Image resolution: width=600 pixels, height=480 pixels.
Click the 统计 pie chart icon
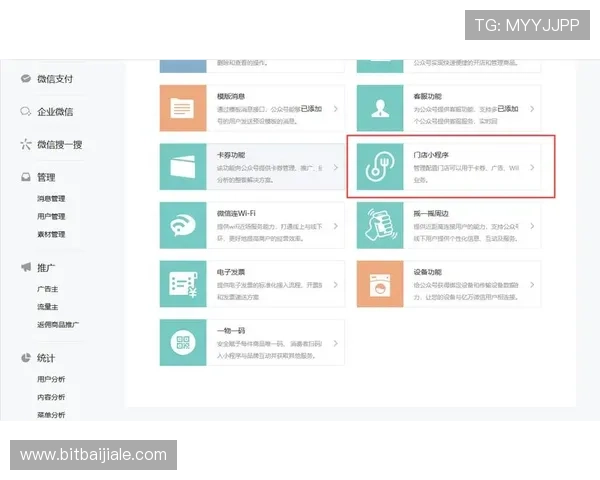click(x=26, y=358)
